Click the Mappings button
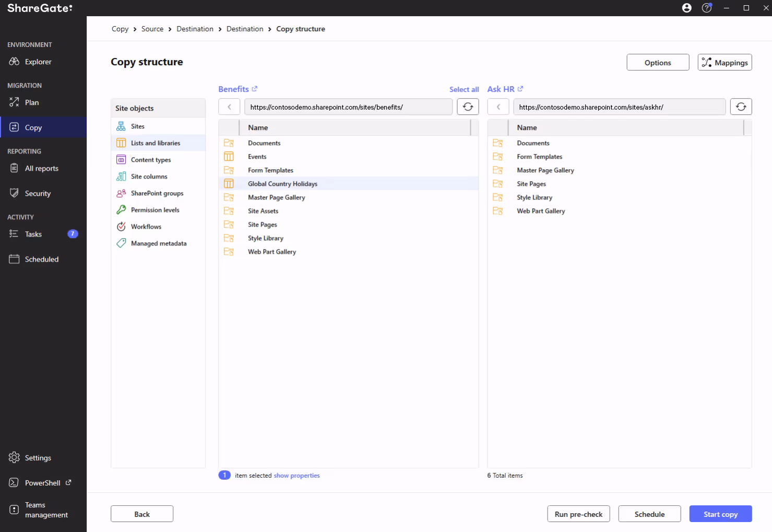 point(725,62)
